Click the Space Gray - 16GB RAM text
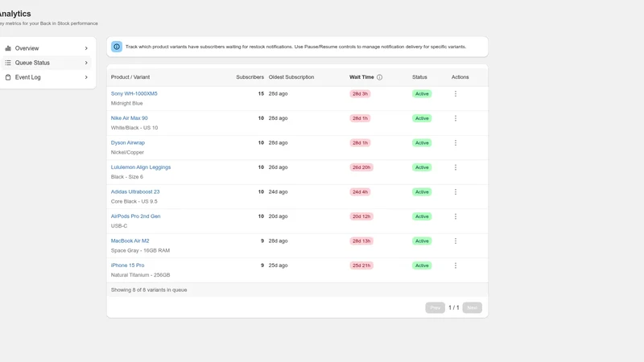This screenshot has height=362, width=644. coord(140,250)
